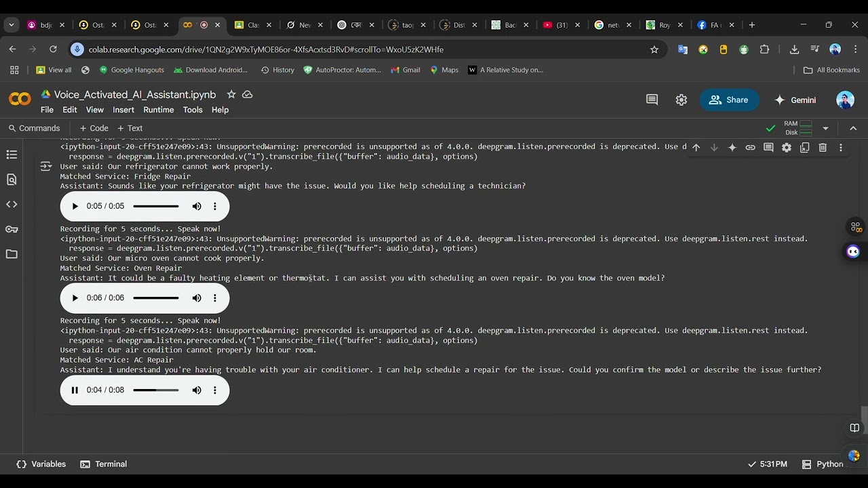
Task: Mirror cell in tab icon
Action: pyautogui.click(x=804, y=147)
